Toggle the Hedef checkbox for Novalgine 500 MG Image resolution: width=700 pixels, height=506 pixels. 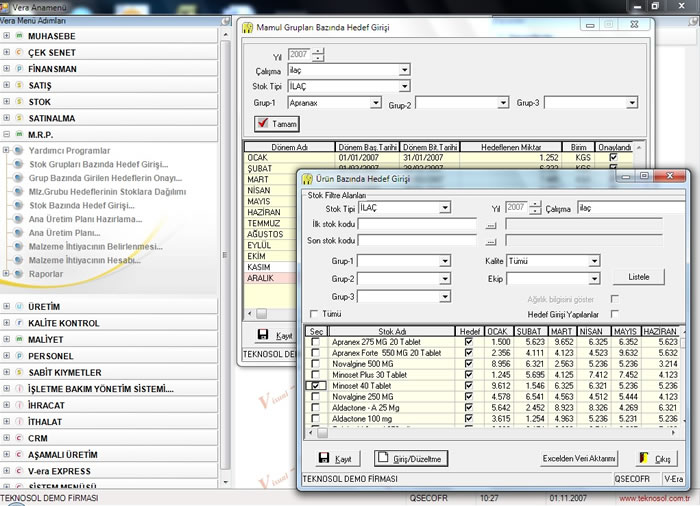pos(468,364)
